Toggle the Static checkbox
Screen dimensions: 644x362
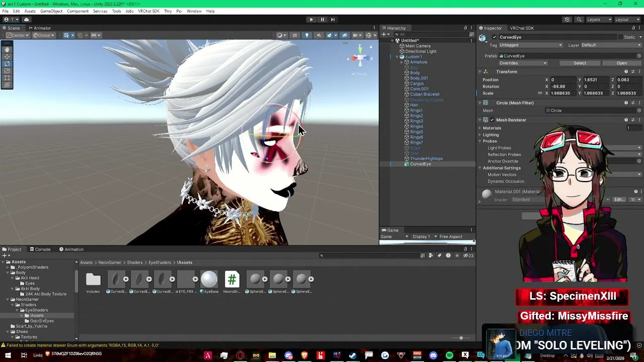(x=620, y=37)
